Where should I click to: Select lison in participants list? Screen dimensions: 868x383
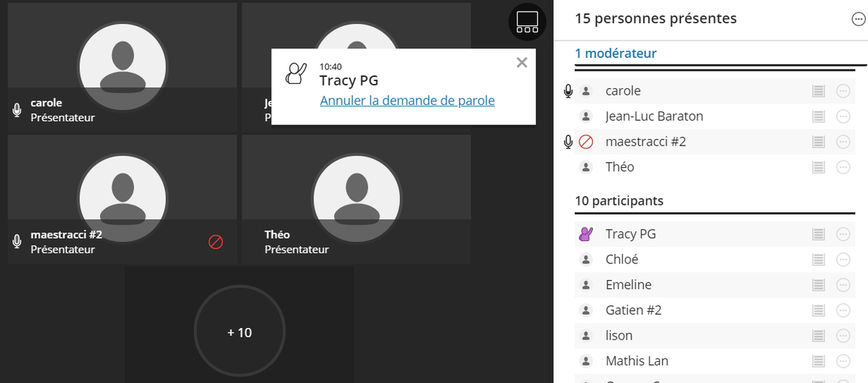619,336
